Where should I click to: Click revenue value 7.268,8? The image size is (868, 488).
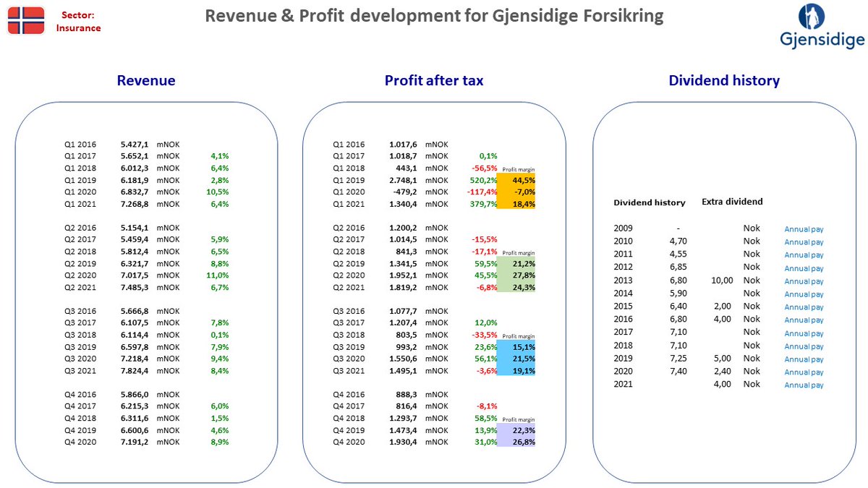pyautogui.click(x=135, y=204)
